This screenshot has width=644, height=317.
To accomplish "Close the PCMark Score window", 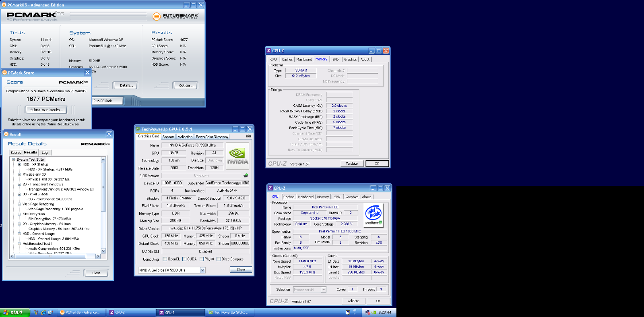I will coord(87,73).
